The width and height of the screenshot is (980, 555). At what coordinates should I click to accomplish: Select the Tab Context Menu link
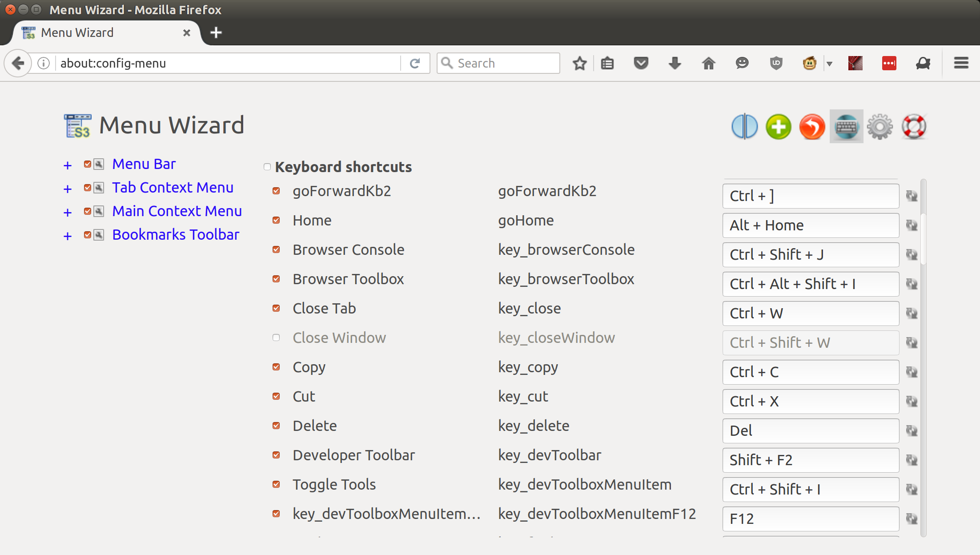point(173,187)
